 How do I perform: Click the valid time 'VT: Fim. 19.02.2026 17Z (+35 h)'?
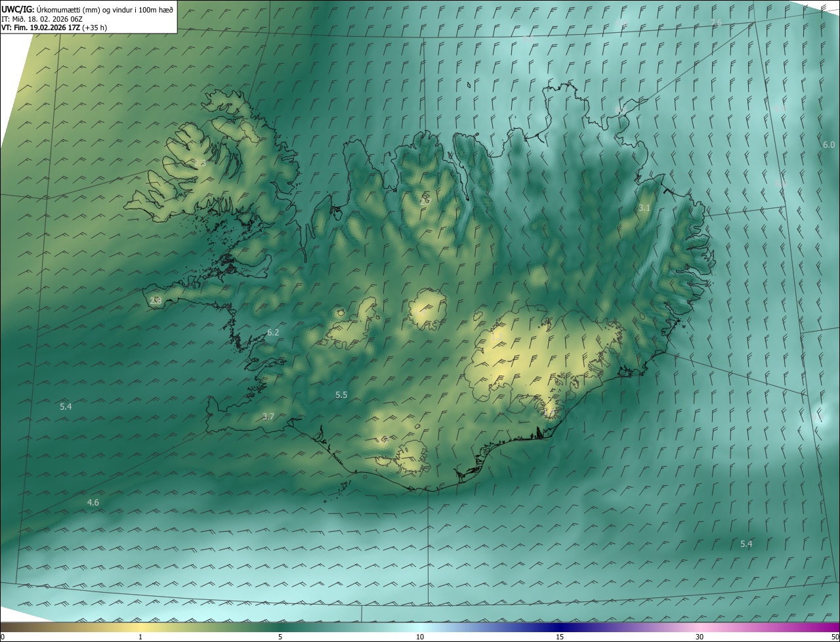point(54,28)
